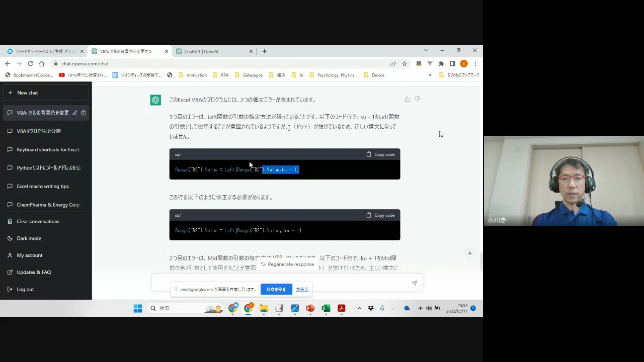This screenshot has width=644, height=362.
Task: Click the thumbs up feedback icon
Action: 407,99
